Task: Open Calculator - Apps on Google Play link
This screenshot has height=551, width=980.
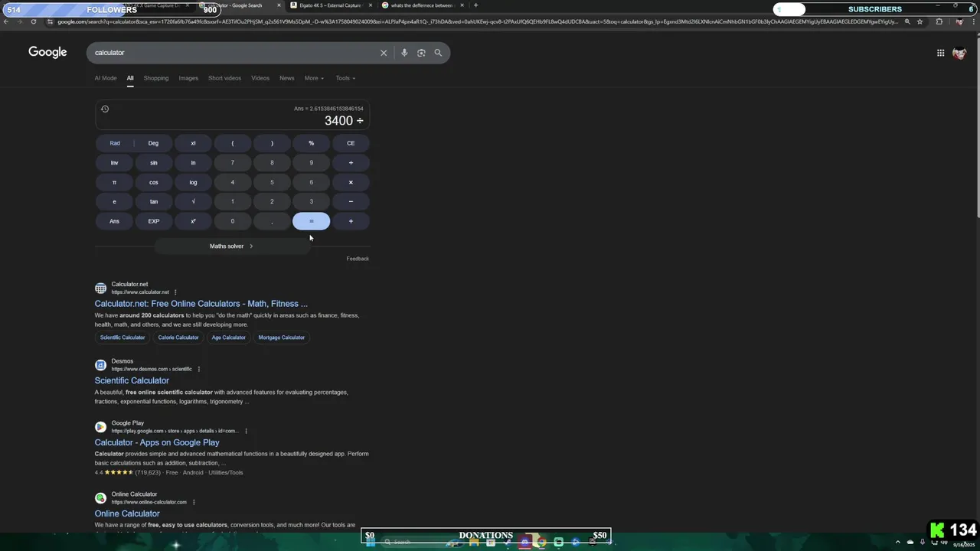Action: click(157, 442)
